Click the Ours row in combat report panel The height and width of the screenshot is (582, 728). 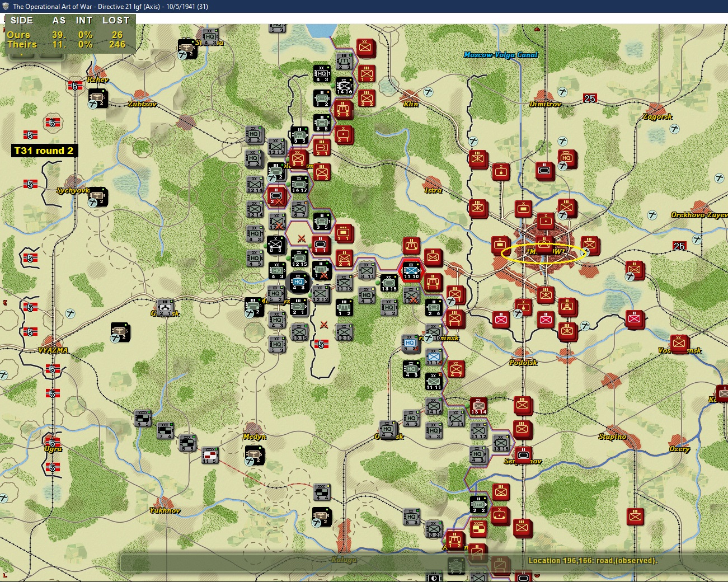tap(68, 35)
